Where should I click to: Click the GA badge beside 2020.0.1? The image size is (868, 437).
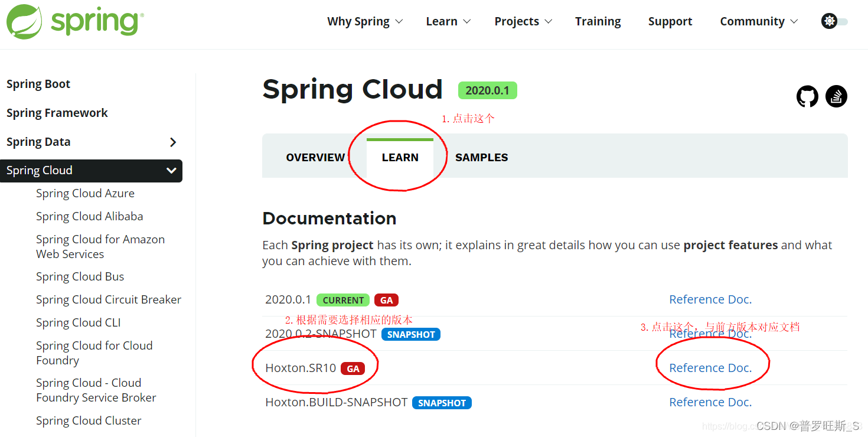coord(386,300)
